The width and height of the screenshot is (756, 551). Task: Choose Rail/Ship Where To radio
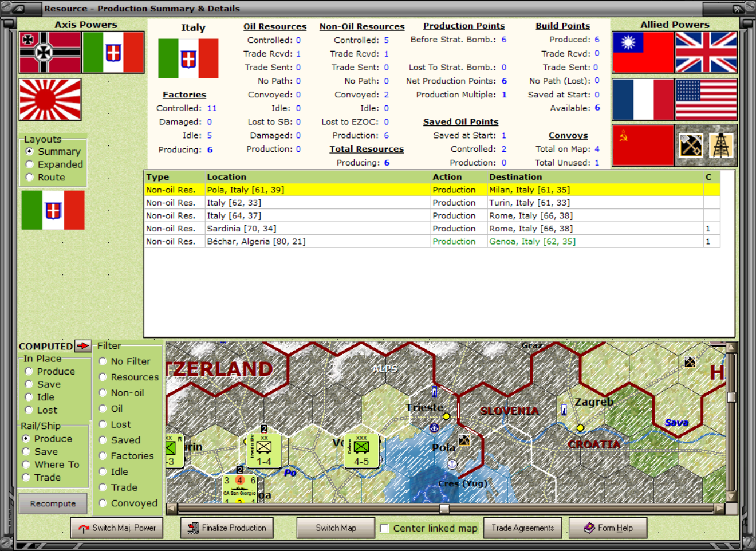(26, 465)
